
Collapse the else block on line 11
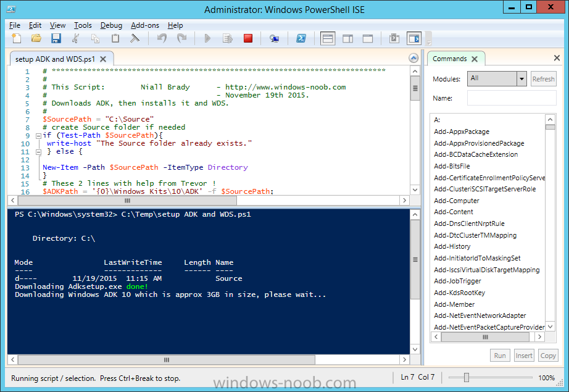click(38, 152)
